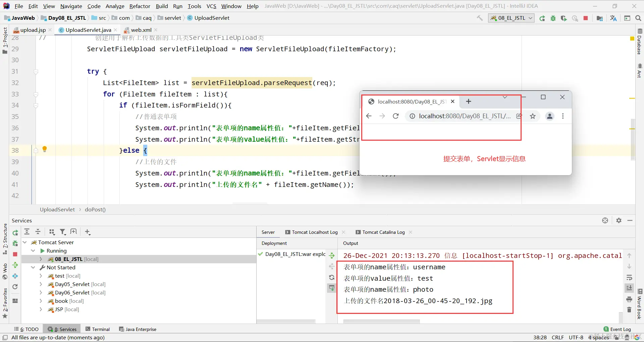Print the console output
Image resolution: width=644 pixels, height=342 pixels.
[x=629, y=299]
